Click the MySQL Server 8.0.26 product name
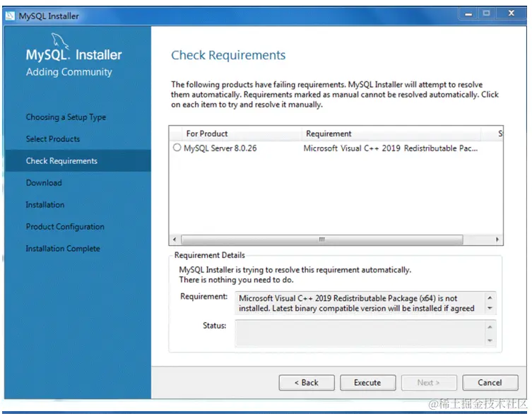532x414 pixels. click(x=220, y=148)
